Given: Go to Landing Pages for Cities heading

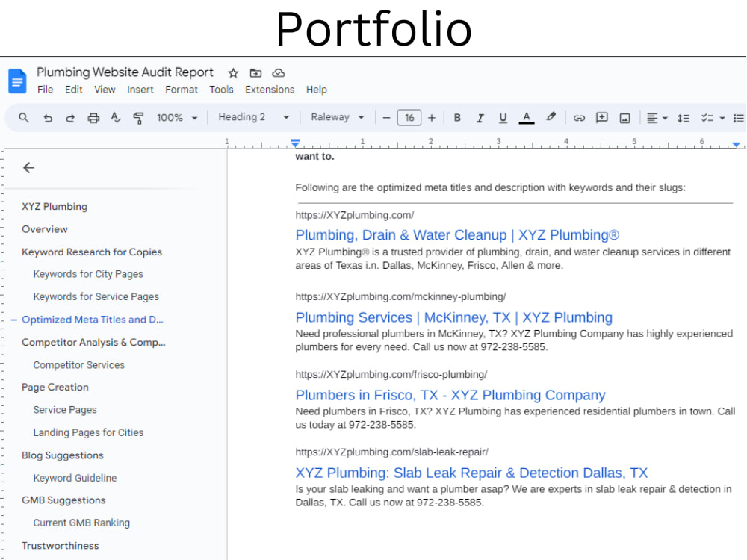Looking at the screenshot, I should [x=88, y=432].
